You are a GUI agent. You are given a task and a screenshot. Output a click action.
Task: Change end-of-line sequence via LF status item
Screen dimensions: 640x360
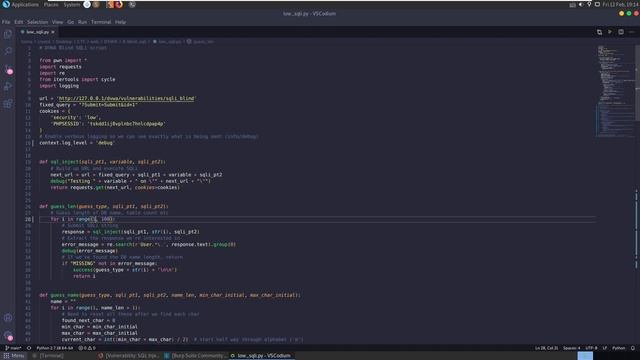coord(605,348)
